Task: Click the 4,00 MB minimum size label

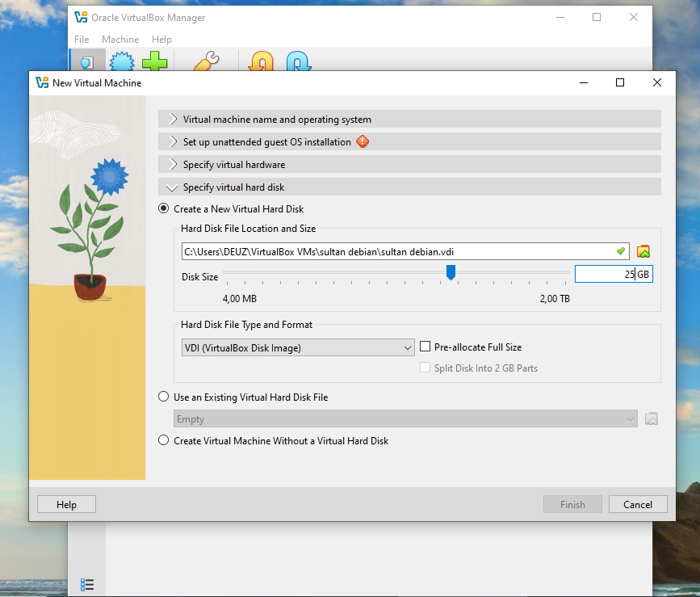Action: [x=240, y=298]
